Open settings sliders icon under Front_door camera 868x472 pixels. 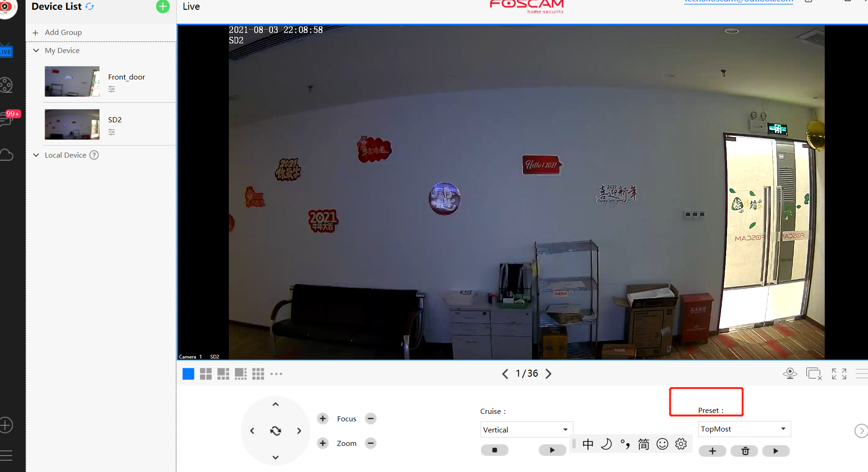click(x=111, y=89)
